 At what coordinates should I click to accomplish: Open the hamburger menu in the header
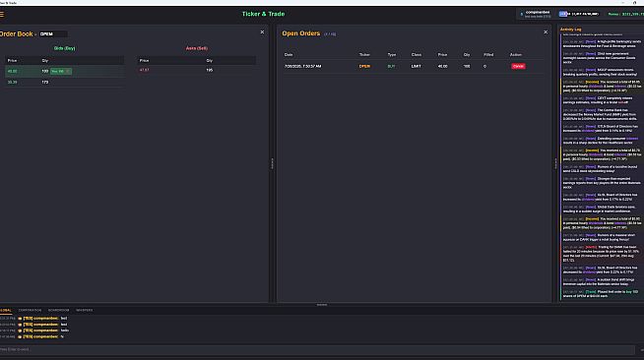click(2, 14)
